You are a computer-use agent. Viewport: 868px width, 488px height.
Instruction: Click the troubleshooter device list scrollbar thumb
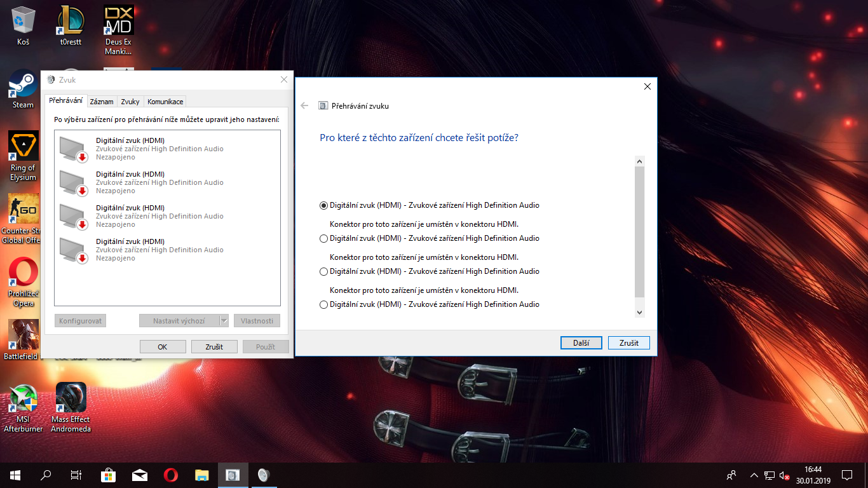coord(640,233)
